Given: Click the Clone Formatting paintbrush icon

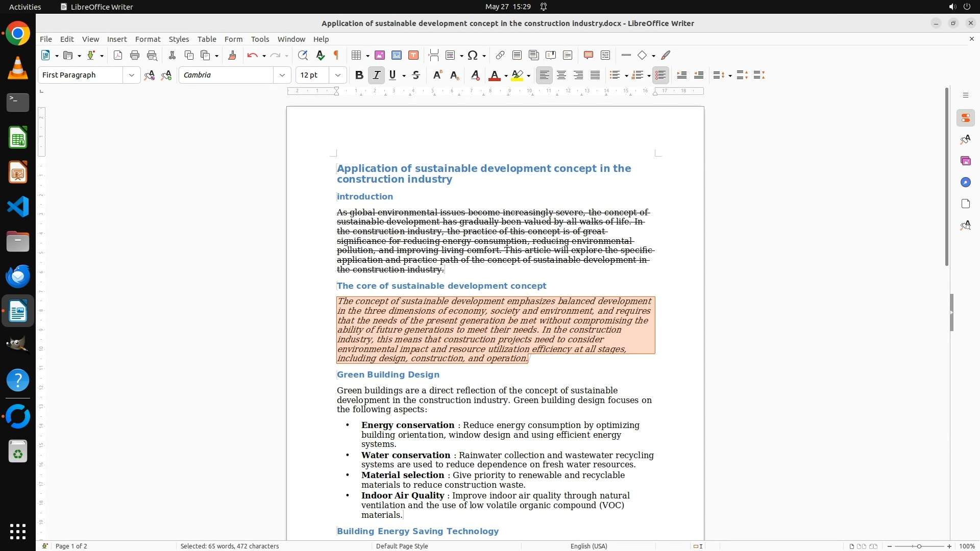Looking at the screenshot, I should [232, 56].
